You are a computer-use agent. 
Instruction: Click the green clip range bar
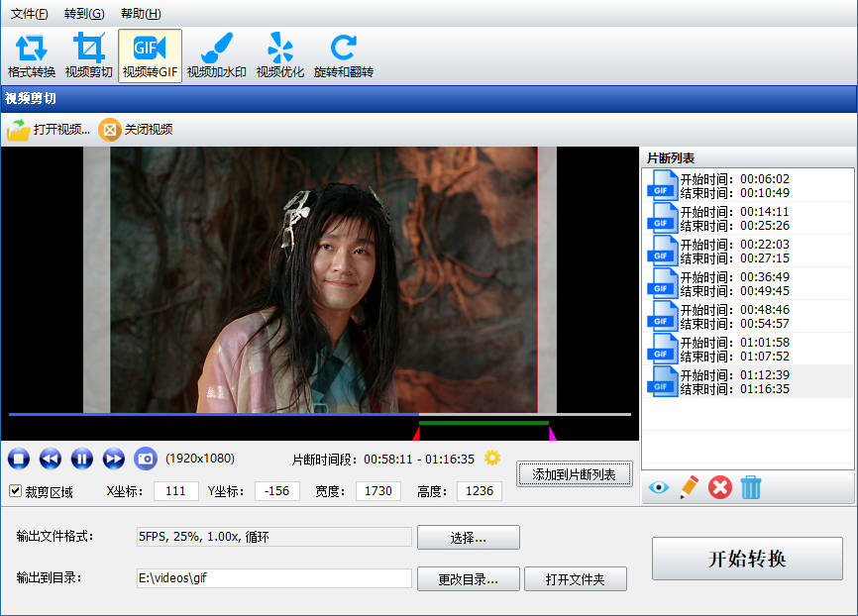(483, 423)
